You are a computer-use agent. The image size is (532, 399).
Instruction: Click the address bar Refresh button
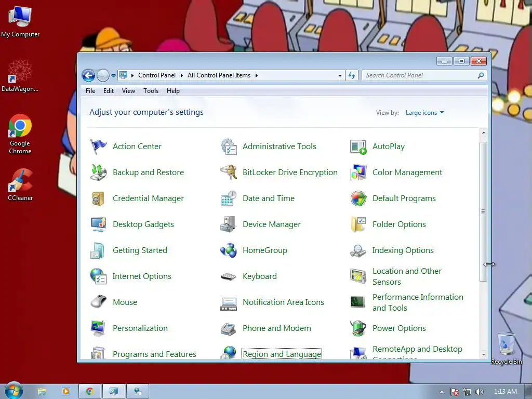352,76
